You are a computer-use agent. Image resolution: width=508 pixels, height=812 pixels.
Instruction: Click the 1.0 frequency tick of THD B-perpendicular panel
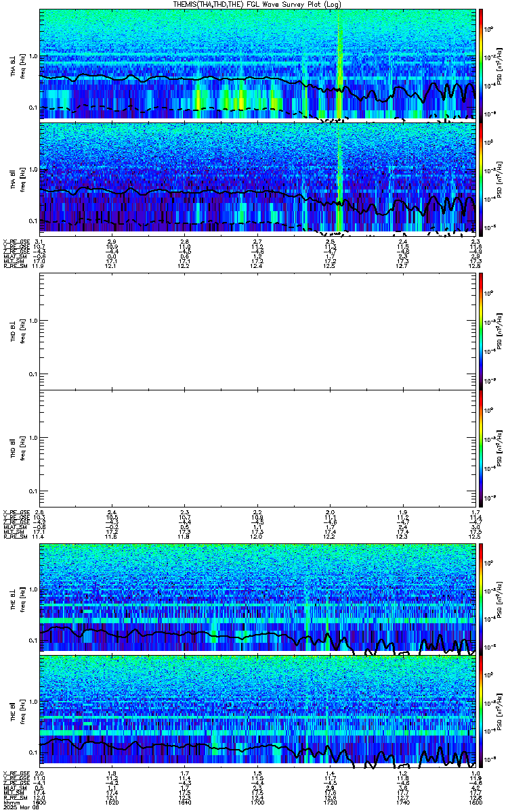coord(33,321)
